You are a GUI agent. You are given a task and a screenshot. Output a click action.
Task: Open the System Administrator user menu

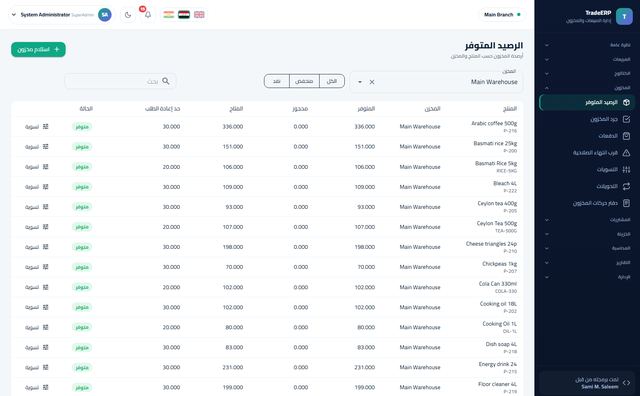[60, 15]
